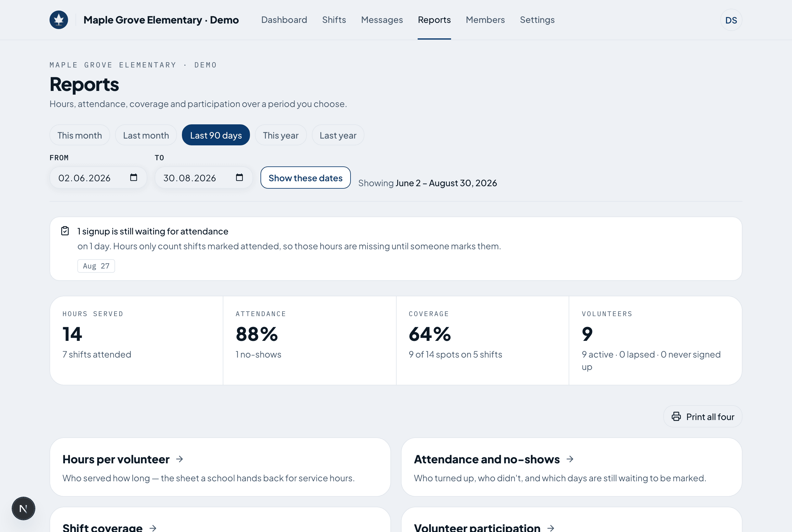Open calendar picker in To date field
The image size is (792, 532).
coord(239,178)
